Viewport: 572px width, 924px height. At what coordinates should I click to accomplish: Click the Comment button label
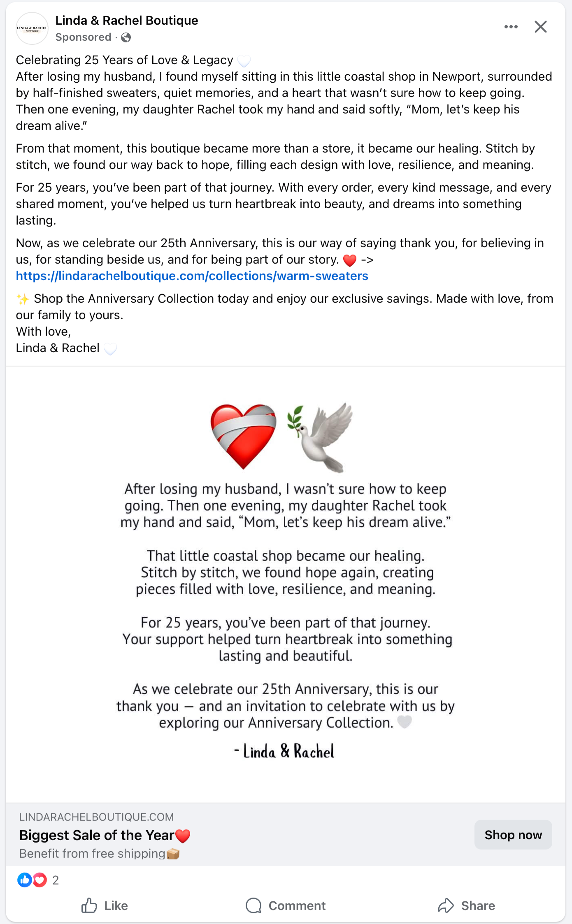tap(297, 905)
